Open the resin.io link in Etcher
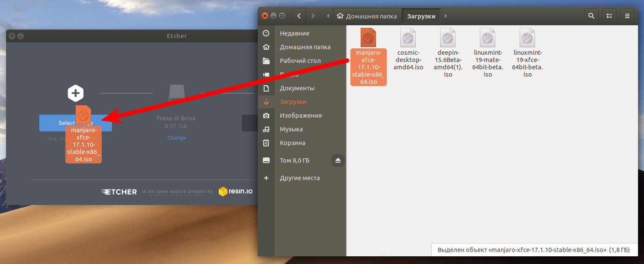This screenshot has width=644, height=264. pos(235,191)
